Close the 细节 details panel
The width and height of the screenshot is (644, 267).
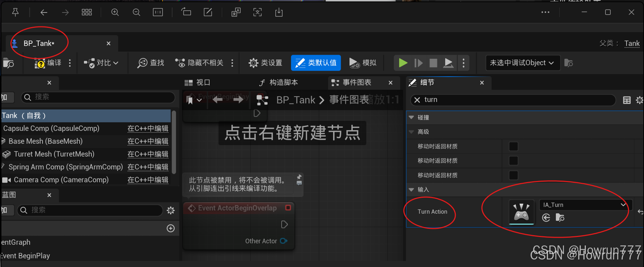click(482, 83)
